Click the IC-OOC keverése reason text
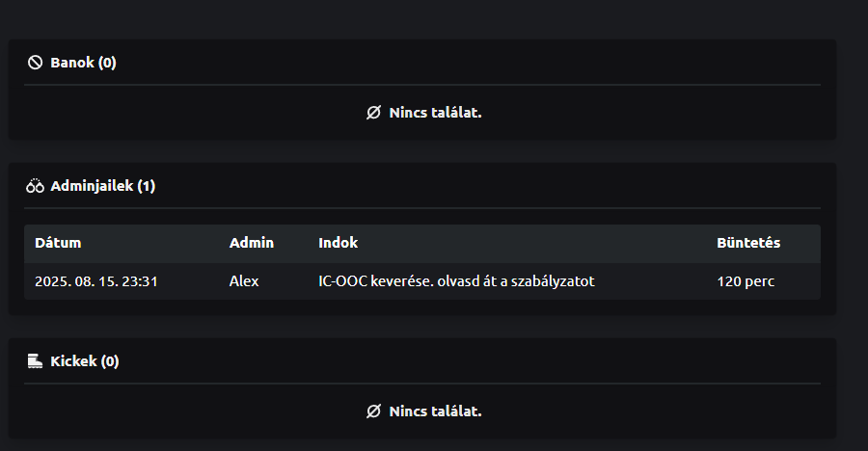Screen dimensions: 868x451 (456, 281)
